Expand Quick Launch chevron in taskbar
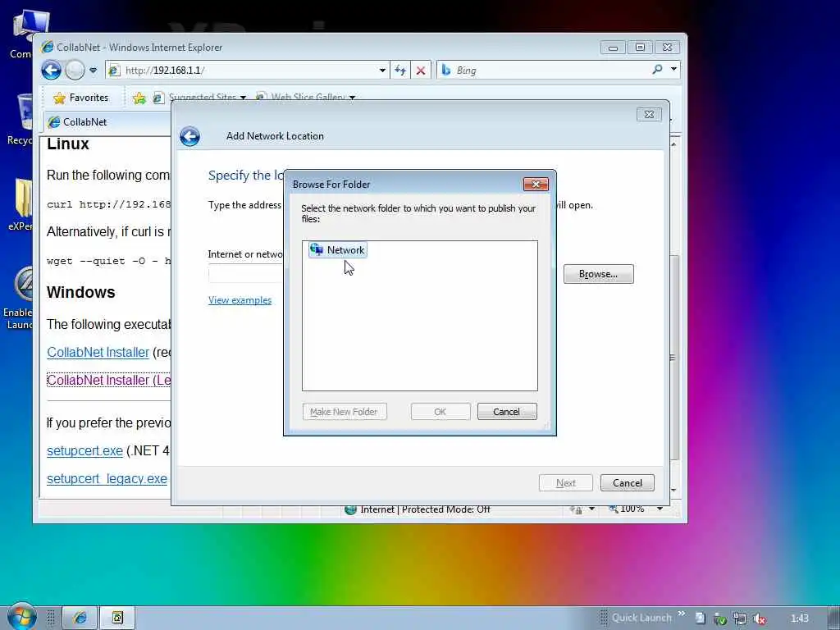 pos(682,614)
